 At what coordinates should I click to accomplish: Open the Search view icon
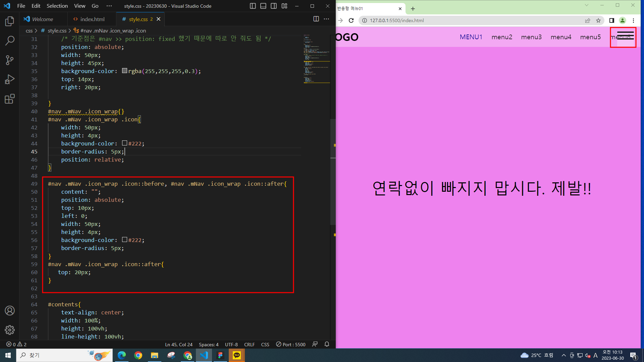click(x=10, y=41)
